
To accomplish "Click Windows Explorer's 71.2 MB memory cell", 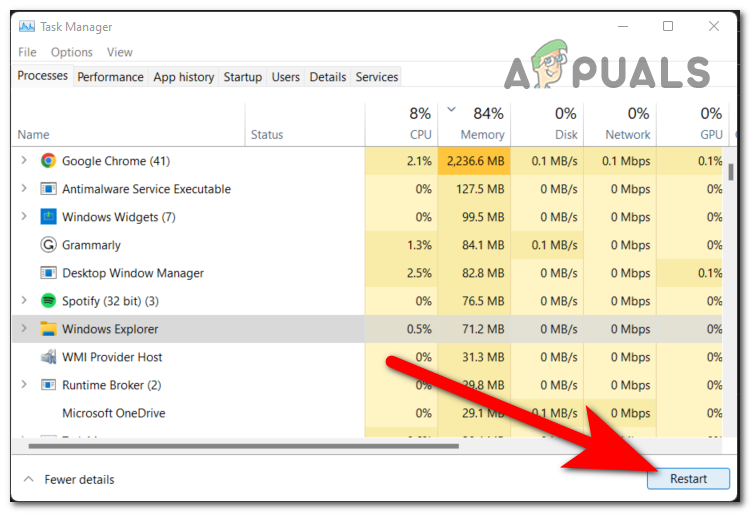I will point(474,329).
